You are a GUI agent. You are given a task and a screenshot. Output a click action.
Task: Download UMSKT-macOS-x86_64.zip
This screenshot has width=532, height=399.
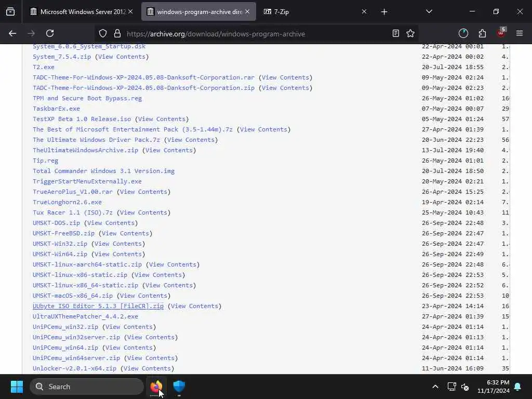click(73, 296)
